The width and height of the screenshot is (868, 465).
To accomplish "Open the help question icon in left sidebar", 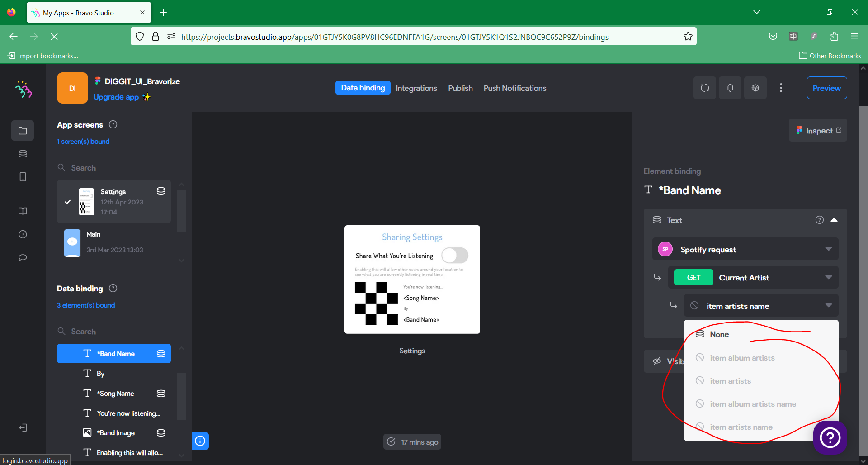I will (x=23, y=234).
